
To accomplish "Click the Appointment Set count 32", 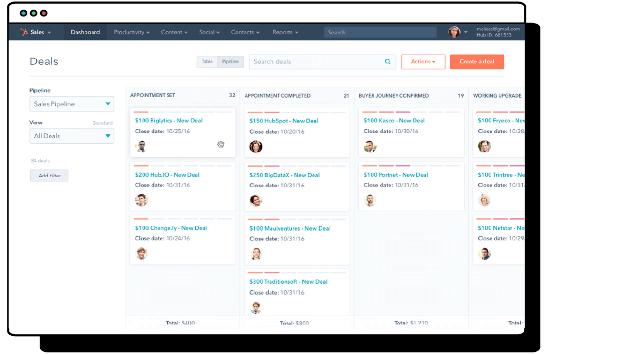I will pos(232,95).
